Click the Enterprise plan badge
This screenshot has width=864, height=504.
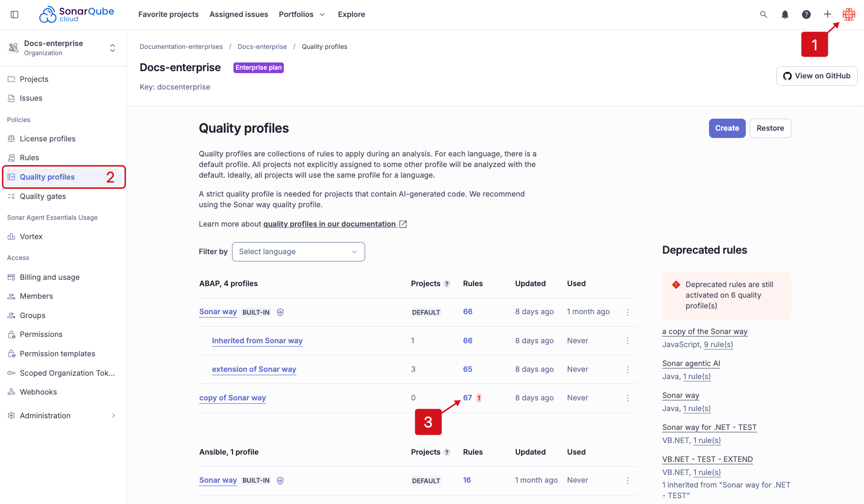(x=259, y=68)
